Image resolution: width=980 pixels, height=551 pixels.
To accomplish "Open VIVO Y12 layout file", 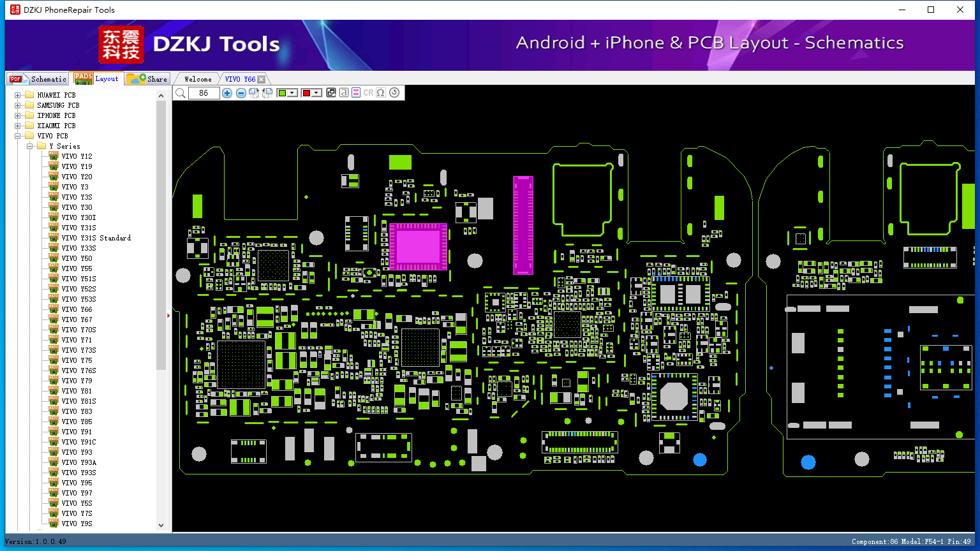I will 77,156.
